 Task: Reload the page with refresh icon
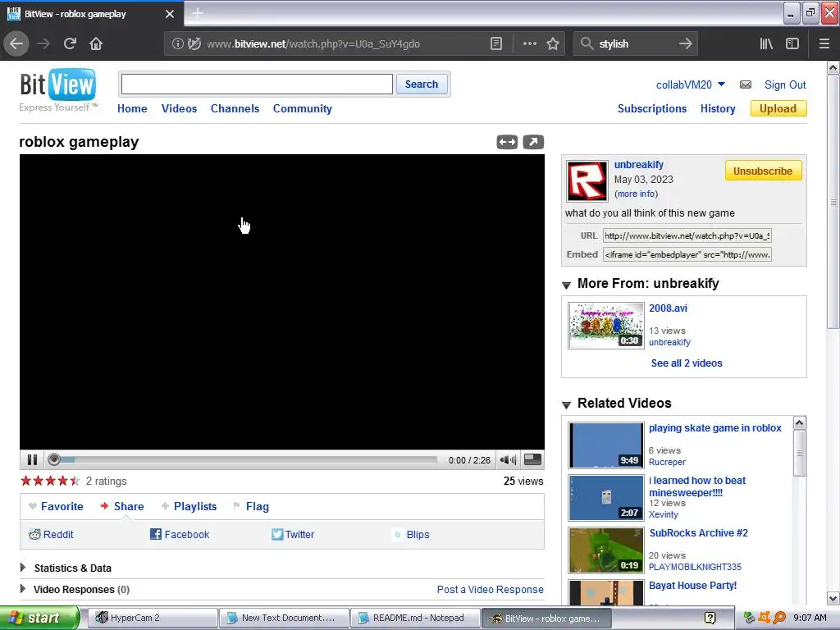tap(71, 44)
